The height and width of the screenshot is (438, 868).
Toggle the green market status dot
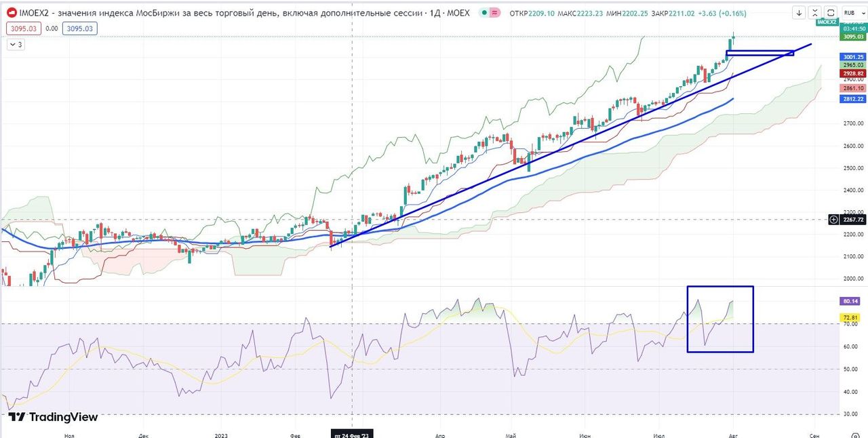coord(483,13)
